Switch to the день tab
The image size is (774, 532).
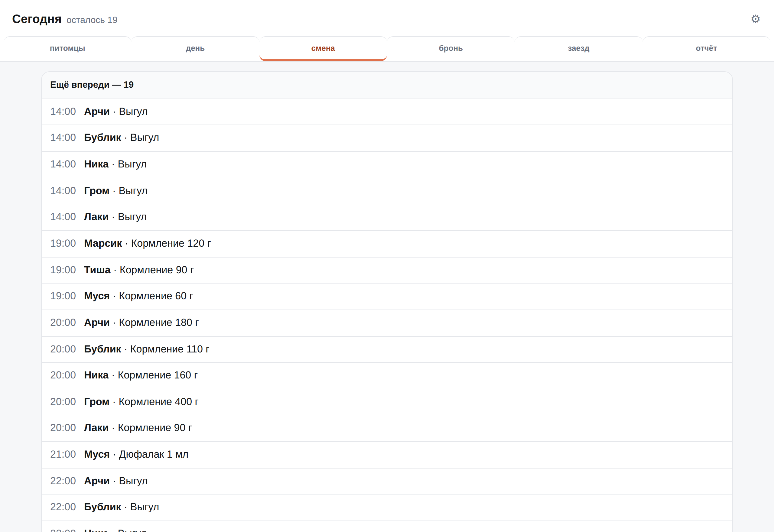click(x=195, y=48)
